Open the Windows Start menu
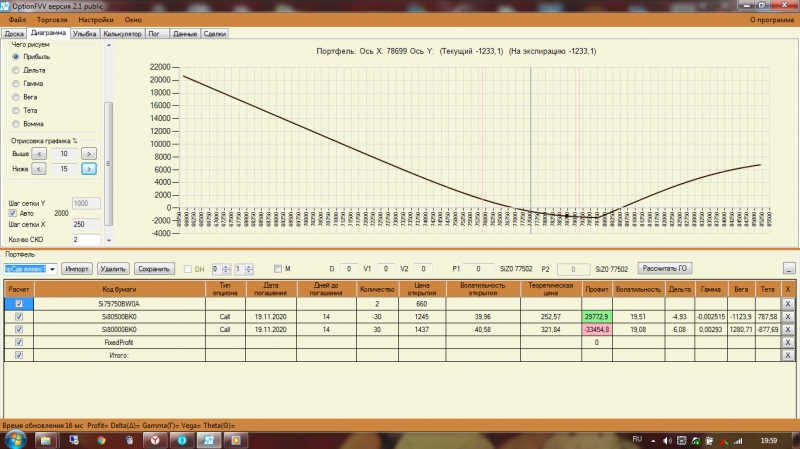 point(14,440)
